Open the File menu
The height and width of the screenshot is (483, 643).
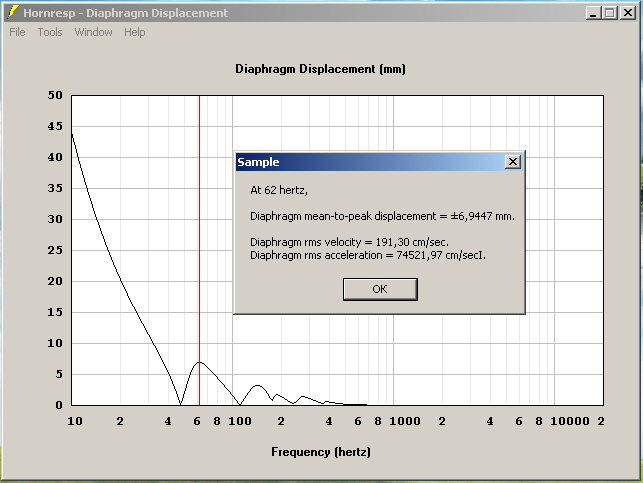click(17, 32)
